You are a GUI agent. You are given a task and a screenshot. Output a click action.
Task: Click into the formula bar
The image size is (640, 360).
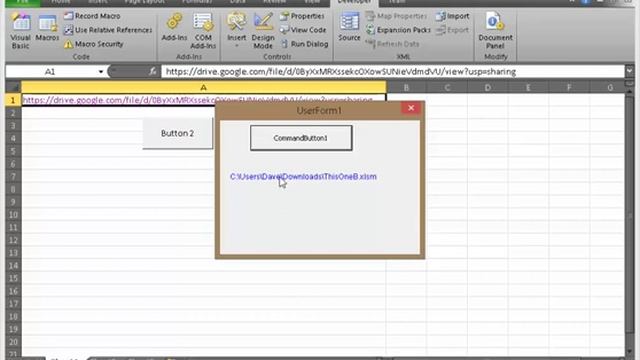point(393,72)
